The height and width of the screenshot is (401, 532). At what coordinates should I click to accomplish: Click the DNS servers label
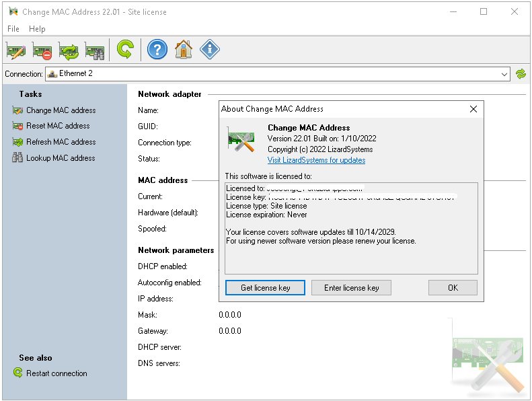(159, 363)
